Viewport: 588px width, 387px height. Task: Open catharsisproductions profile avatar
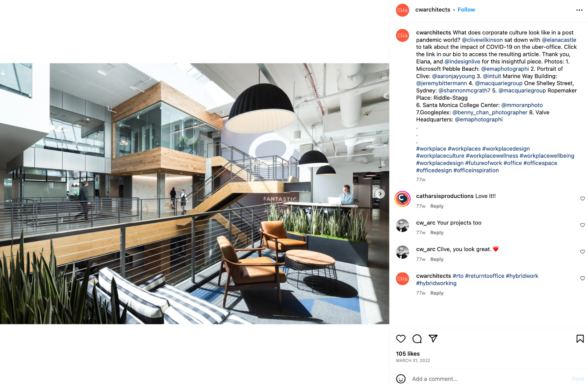(402, 199)
